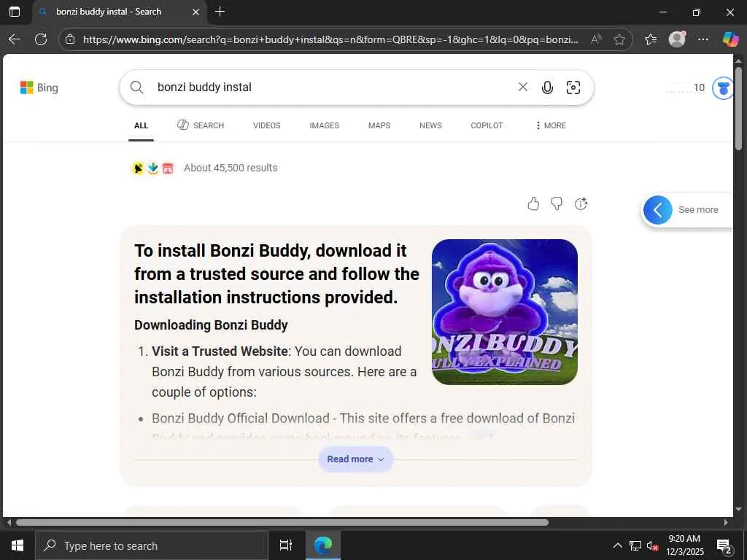Image resolution: width=747 pixels, height=560 pixels.
Task: Open the tab actions menu icon
Action: pos(15,12)
